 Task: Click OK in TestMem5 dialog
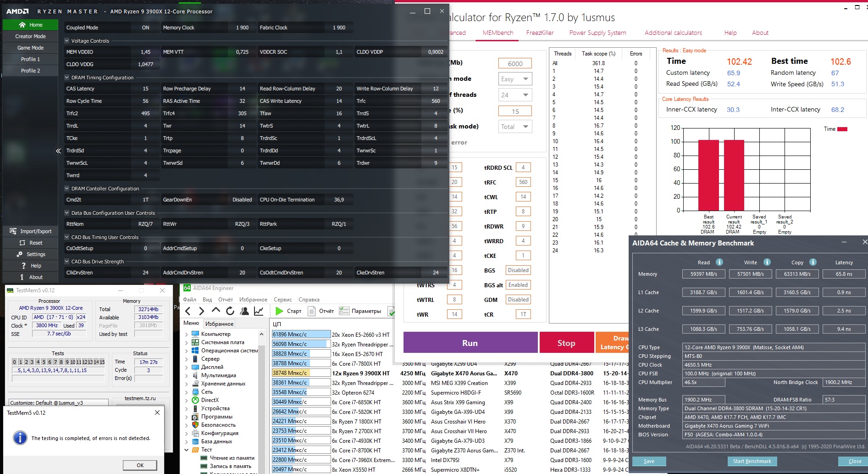point(140,465)
